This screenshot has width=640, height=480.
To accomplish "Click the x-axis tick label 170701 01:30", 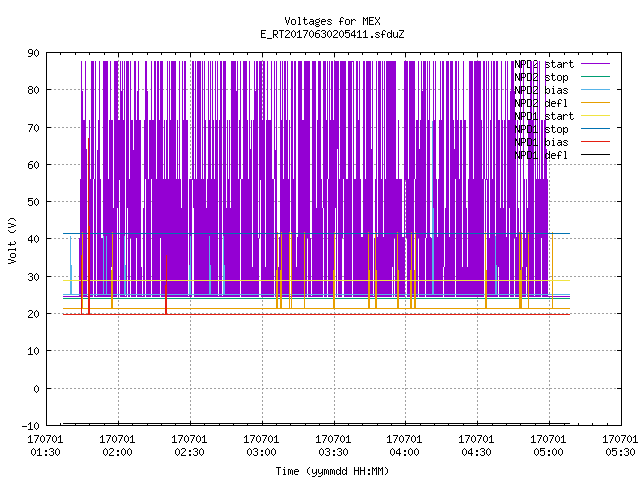I will coord(45,446).
